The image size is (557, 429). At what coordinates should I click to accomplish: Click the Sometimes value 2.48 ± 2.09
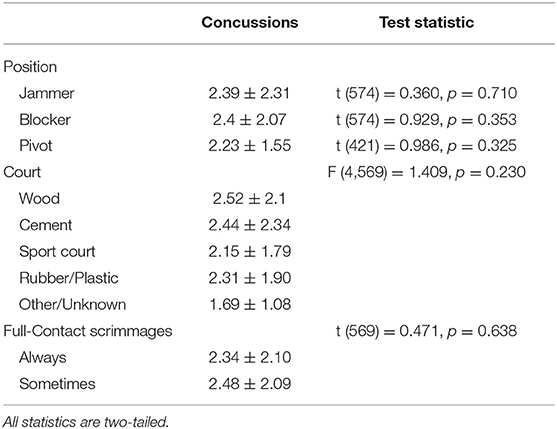pyautogui.click(x=250, y=384)
